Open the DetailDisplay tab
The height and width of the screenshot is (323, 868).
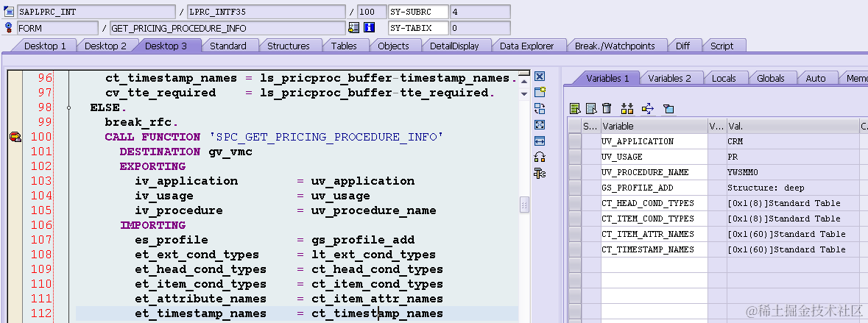454,46
